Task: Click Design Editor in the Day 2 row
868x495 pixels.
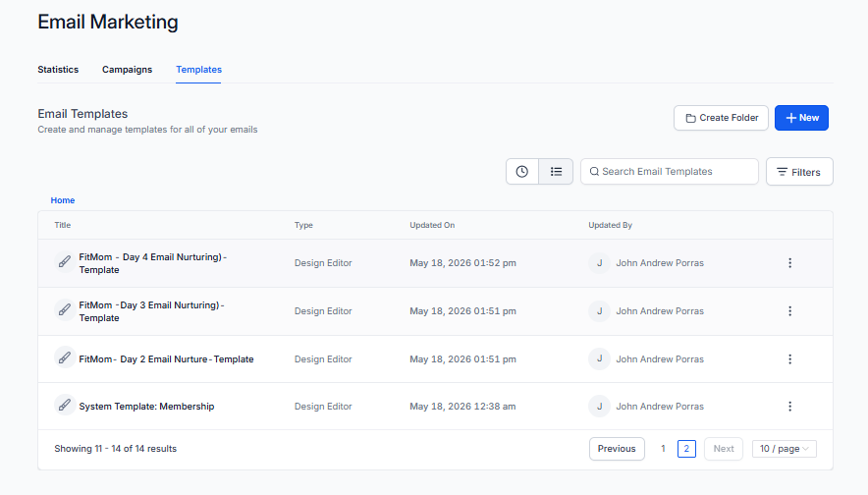Action: pyautogui.click(x=323, y=359)
